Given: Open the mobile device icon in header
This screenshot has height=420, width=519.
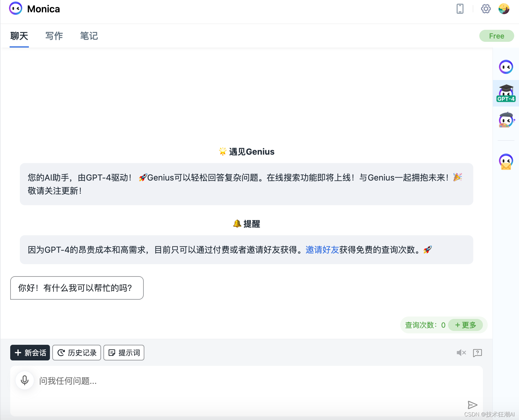Looking at the screenshot, I should click(x=460, y=9).
